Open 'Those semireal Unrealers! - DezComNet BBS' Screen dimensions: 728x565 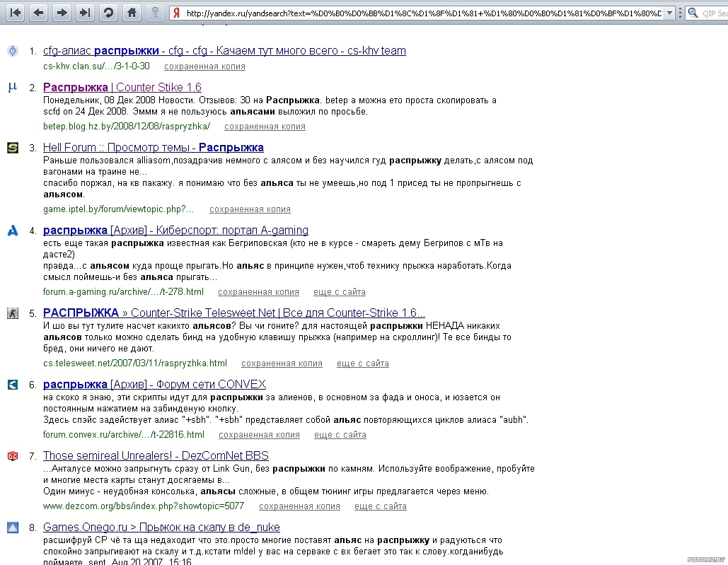[156, 455]
